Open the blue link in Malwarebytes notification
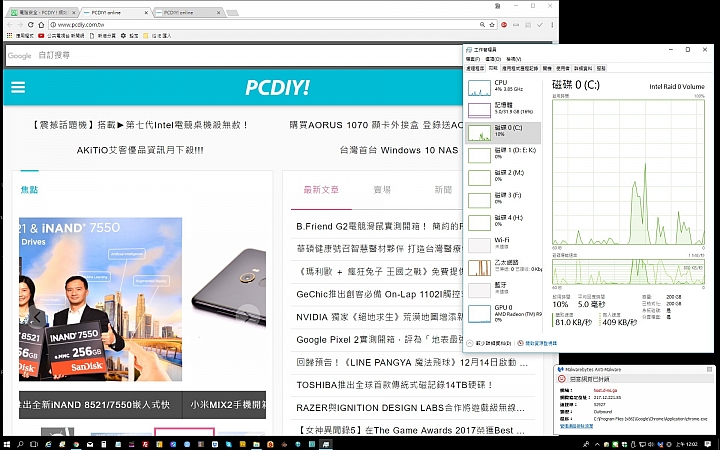This screenshot has height=450, width=720. coord(576,426)
